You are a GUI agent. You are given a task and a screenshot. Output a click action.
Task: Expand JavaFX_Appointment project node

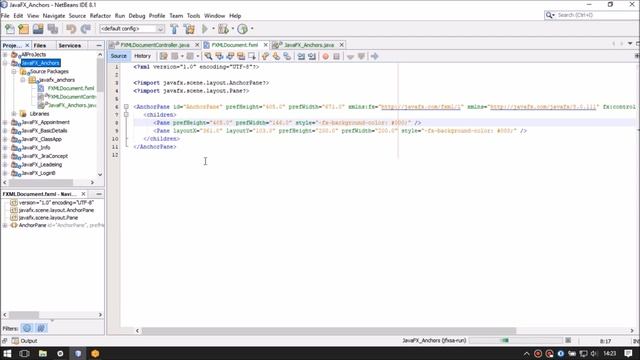coord(5,122)
